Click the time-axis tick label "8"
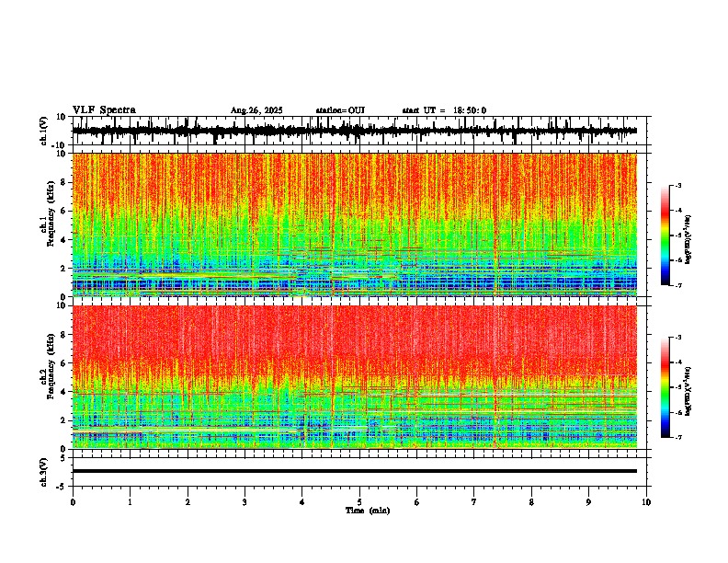This screenshot has height=563, width=728. (x=531, y=502)
